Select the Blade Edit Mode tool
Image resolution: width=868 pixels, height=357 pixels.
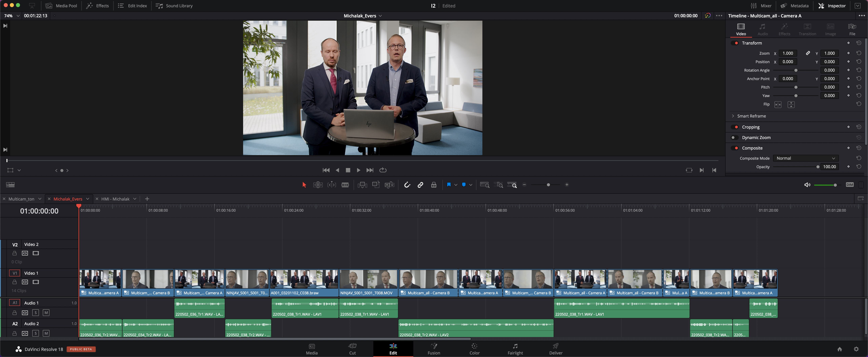click(x=345, y=185)
